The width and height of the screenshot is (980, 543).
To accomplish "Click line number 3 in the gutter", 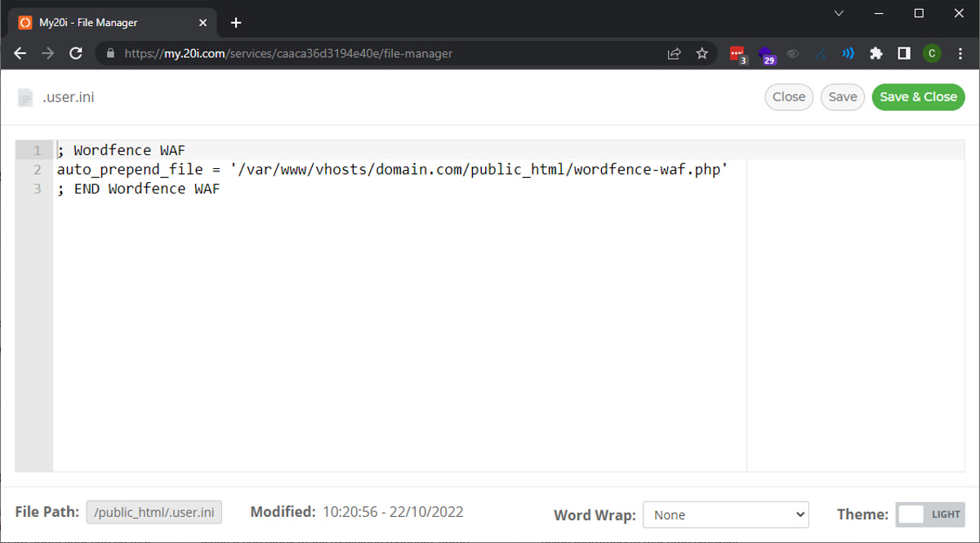I will 37,189.
